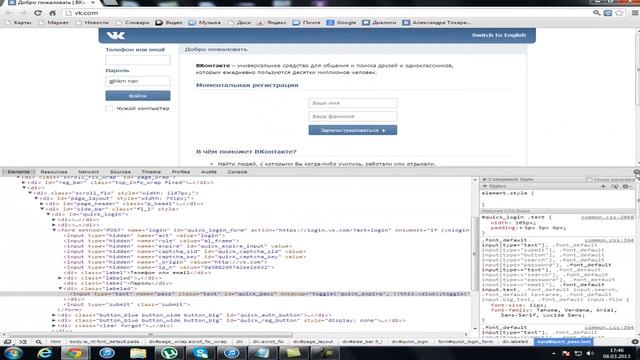Expand the reg_bar div node
Image resolution: width=640 pixels, height=360 pixels.
pos(24,182)
